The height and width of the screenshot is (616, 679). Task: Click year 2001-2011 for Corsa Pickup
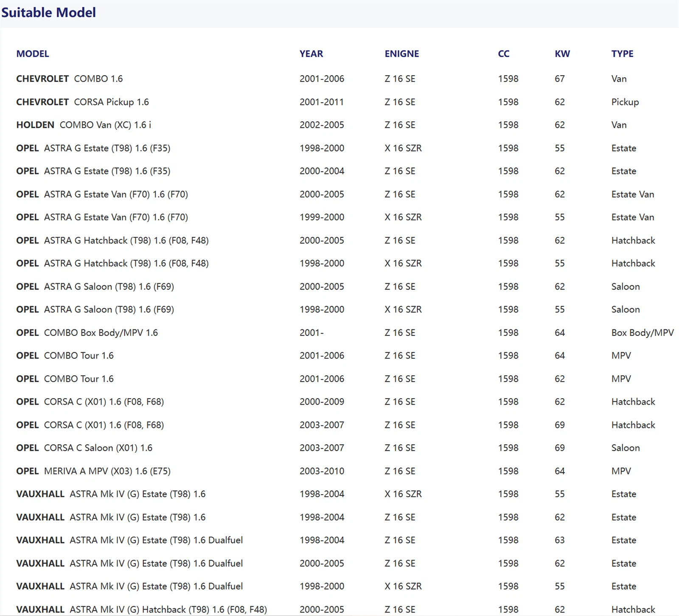click(x=322, y=102)
